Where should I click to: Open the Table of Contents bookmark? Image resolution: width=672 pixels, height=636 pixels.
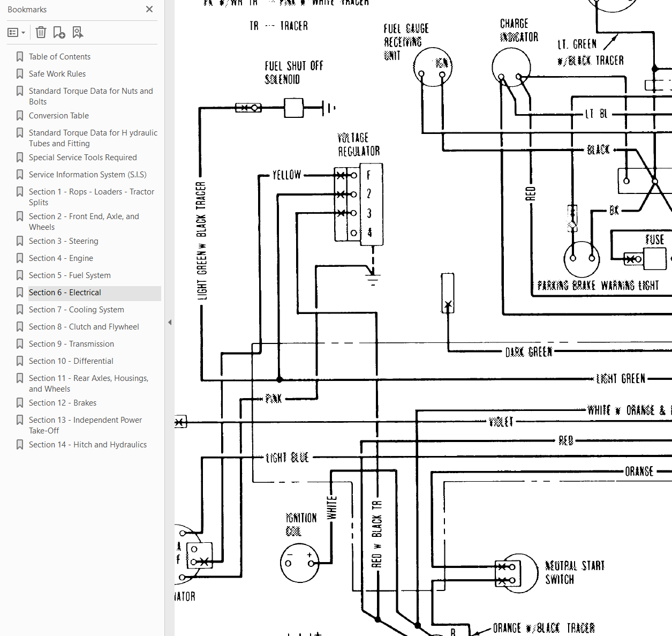click(59, 57)
